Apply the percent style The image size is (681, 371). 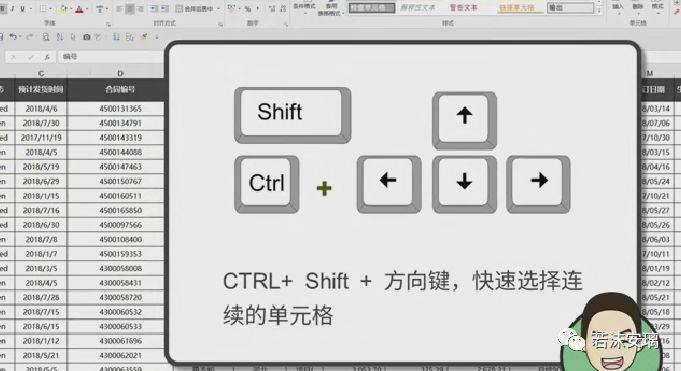(247, 9)
